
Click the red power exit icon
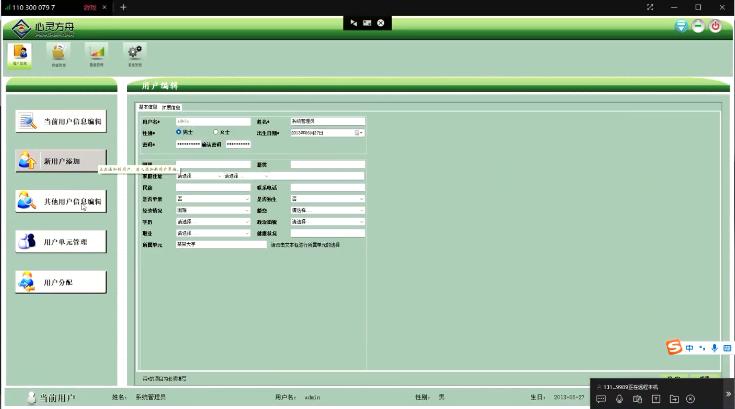[x=716, y=26]
